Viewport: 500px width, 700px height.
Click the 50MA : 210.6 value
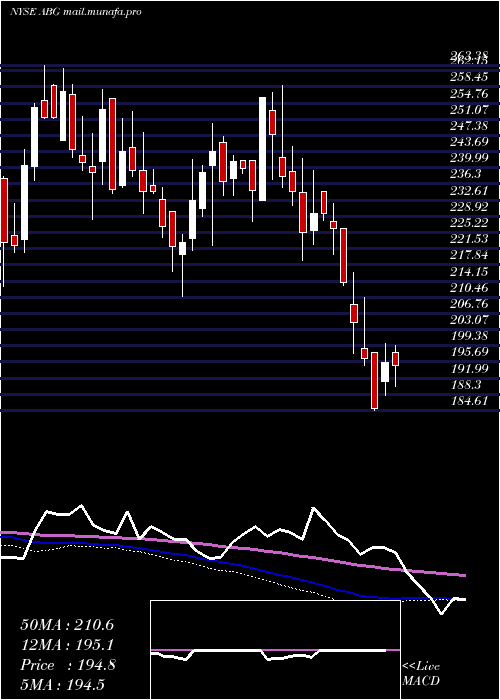click(67, 625)
